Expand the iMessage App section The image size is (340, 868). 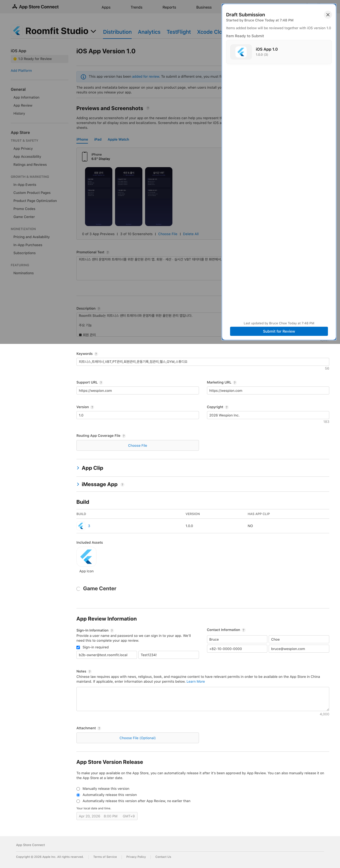(78, 484)
